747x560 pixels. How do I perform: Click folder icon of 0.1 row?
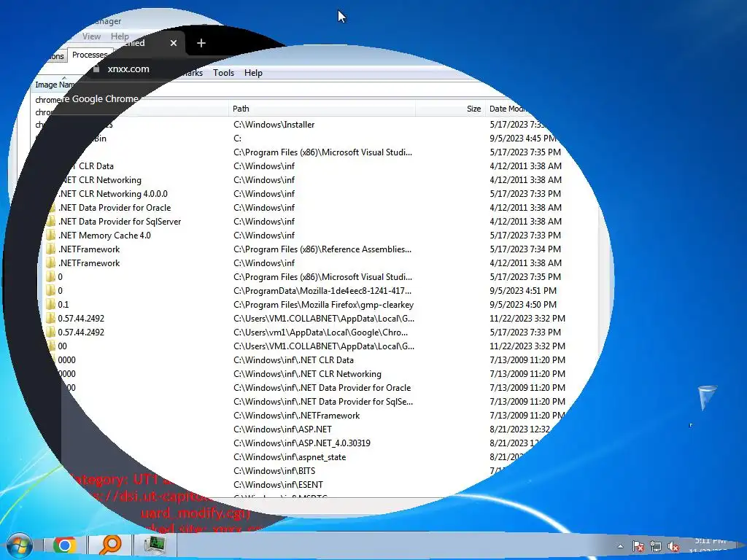pyautogui.click(x=50, y=305)
